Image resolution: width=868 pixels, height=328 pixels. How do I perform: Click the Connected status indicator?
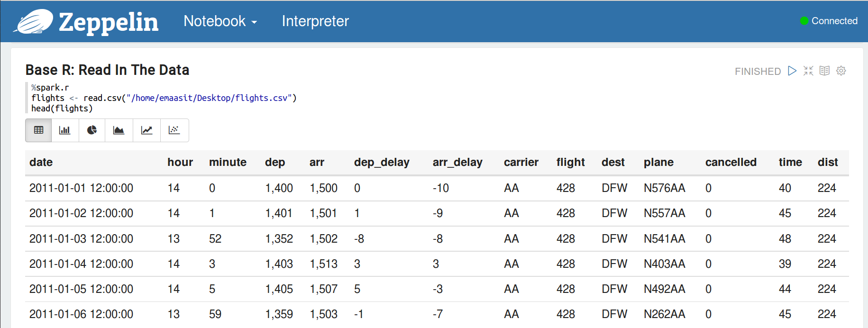pos(829,21)
